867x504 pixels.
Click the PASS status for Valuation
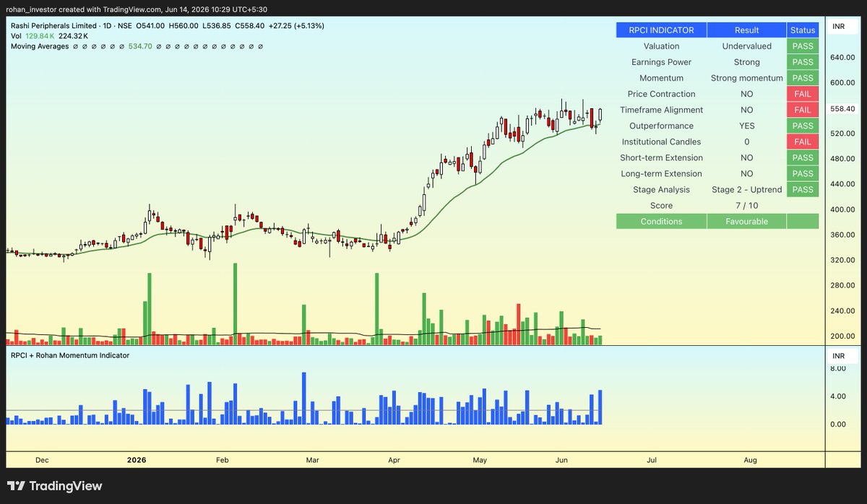(x=803, y=46)
